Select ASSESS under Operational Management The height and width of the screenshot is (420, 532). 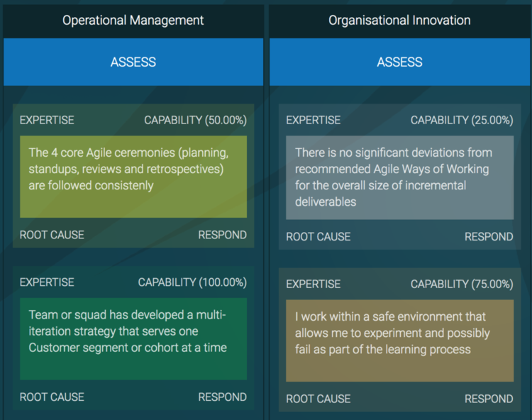(x=133, y=62)
